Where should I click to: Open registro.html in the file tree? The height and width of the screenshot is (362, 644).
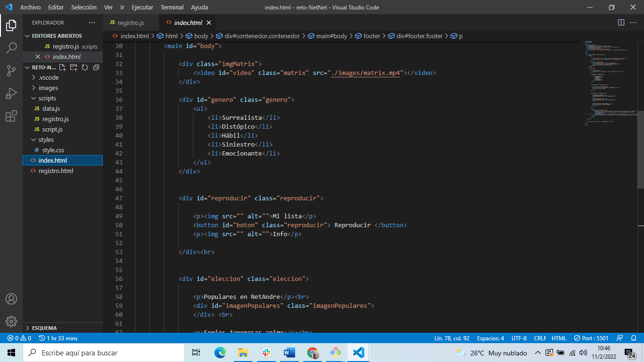point(63,171)
